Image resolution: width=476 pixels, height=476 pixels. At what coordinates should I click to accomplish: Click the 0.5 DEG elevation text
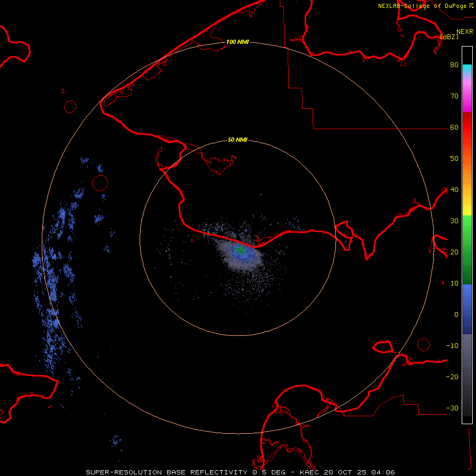pos(270,472)
